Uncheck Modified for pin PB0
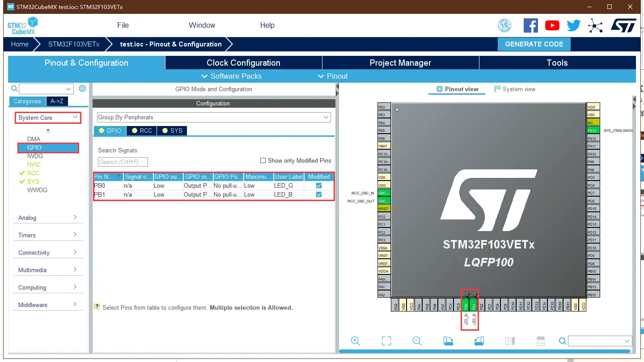The image size is (644, 362). coord(318,185)
